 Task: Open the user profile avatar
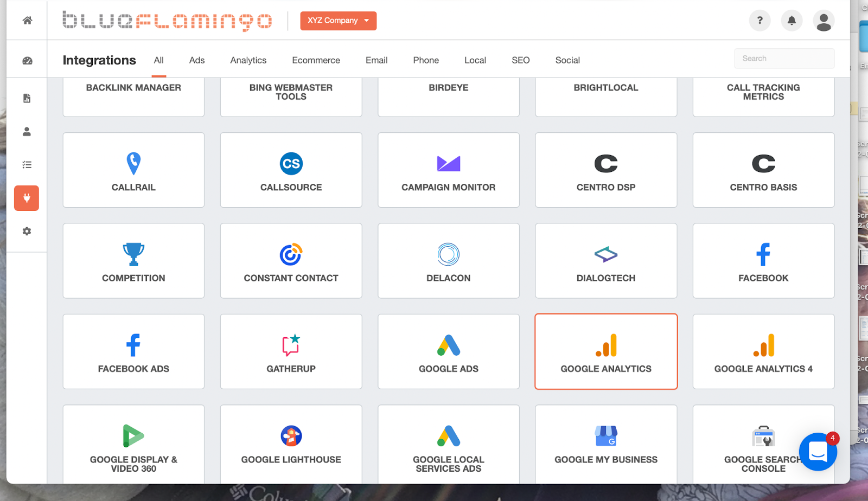824,21
